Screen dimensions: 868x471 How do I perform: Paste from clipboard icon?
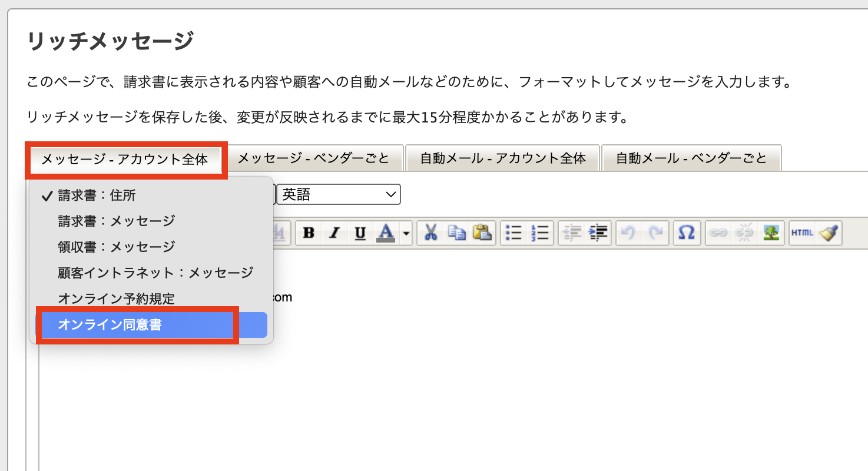pyautogui.click(x=482, y=234)
